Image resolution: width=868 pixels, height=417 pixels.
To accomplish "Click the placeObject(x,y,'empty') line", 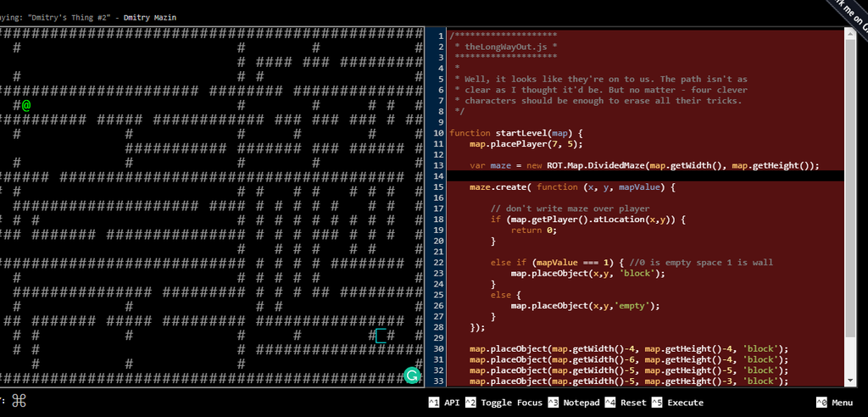I will [585, 306].
